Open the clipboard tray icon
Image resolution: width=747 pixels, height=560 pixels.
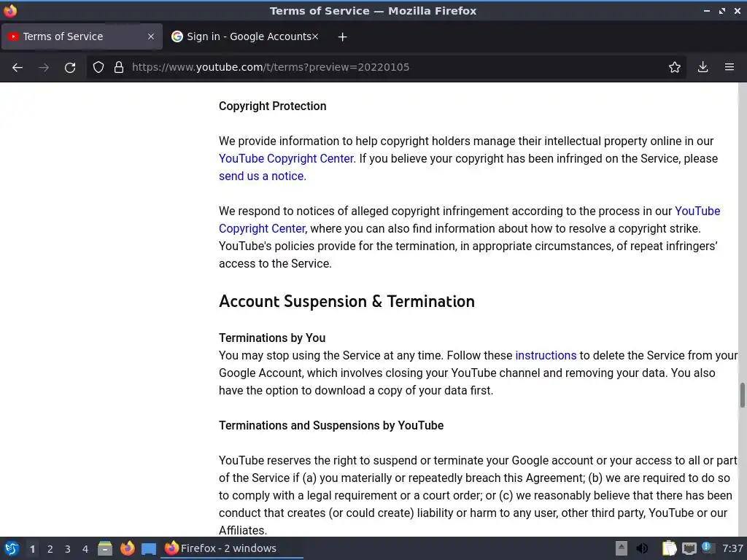coord(670,548)
